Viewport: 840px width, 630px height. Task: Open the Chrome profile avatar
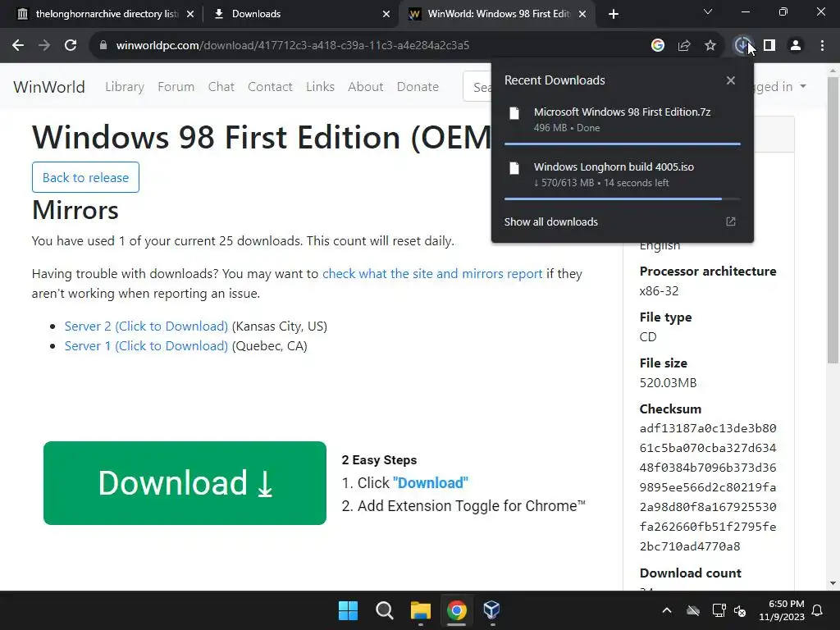pyautogui.click(x=796, y=46)
